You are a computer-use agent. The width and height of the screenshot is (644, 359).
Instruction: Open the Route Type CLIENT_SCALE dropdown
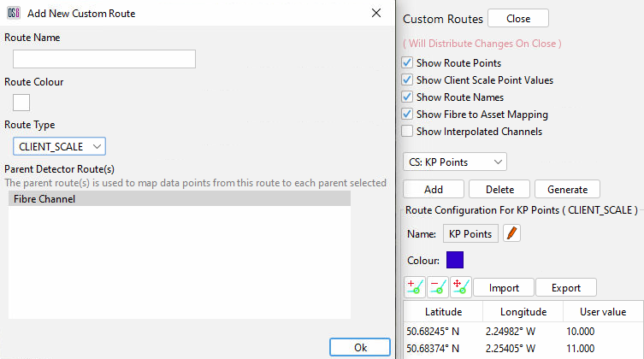59,147
